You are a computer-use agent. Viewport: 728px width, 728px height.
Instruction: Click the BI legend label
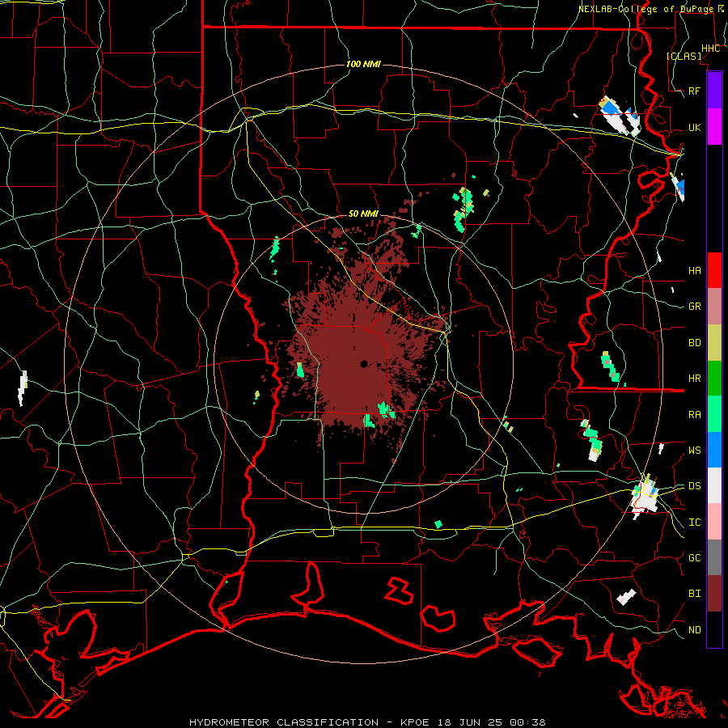695,594
